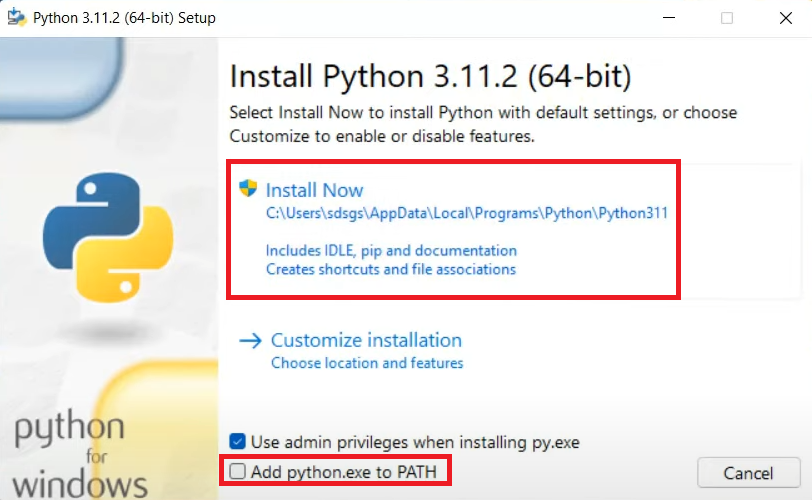Viewport: 812px width, 500px height.
Task: Click 'Choose location and features' subtitle
Action: [367, 363]
